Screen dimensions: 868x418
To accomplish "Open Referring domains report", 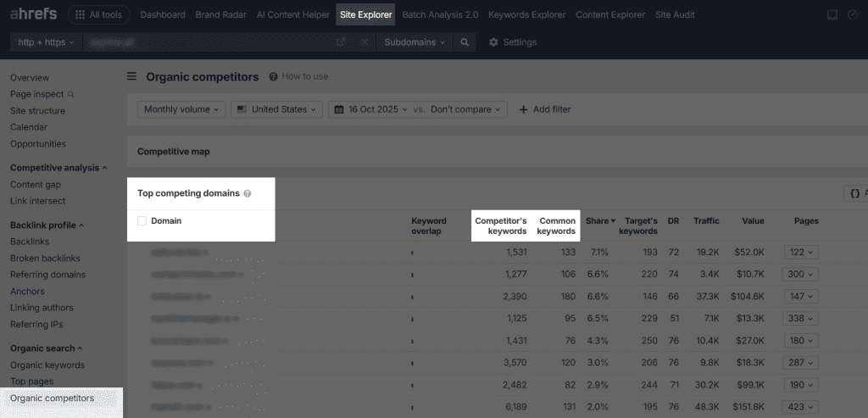I will [47, 275].
